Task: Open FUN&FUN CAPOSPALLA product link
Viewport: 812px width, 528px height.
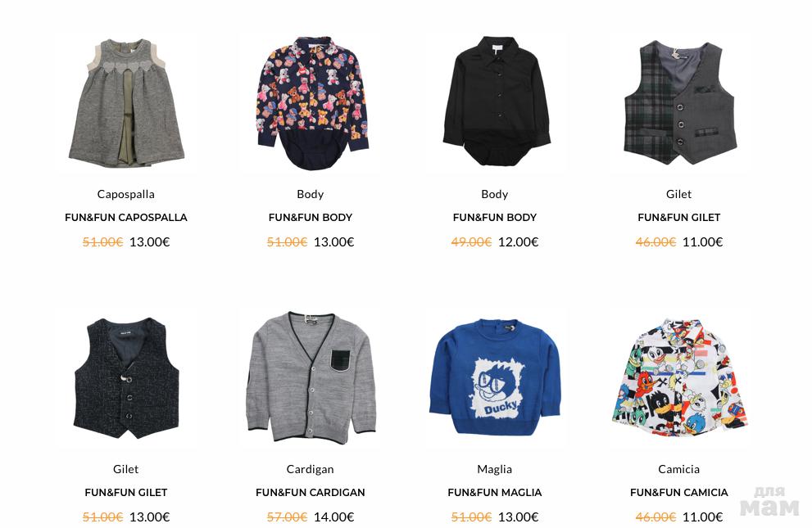Action: point(126,218)
